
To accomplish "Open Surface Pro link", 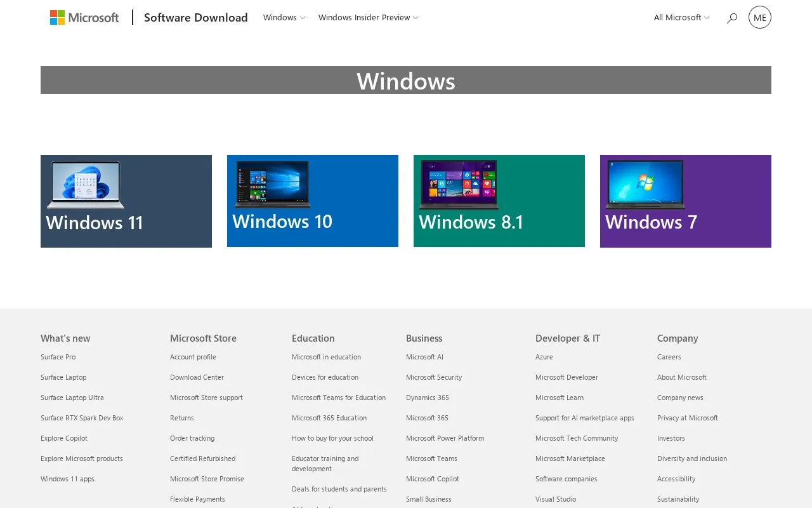I will click(x=58, y=357).
